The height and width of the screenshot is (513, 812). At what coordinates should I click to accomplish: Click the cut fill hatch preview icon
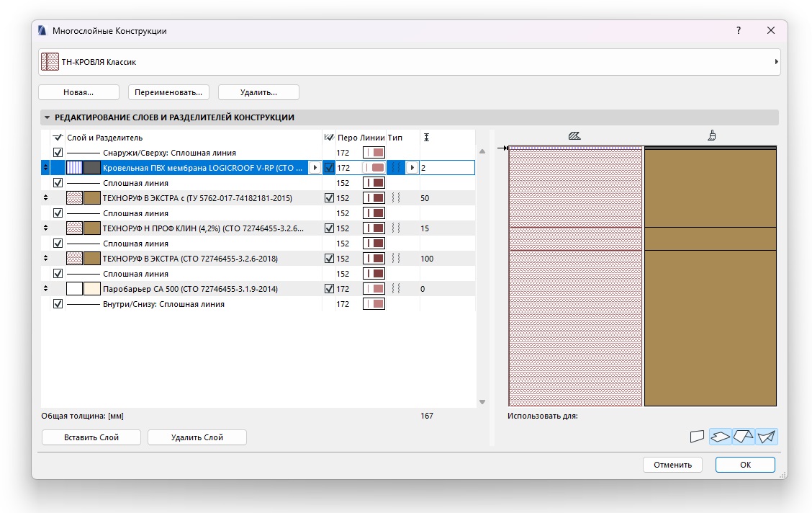pos(574,135)
